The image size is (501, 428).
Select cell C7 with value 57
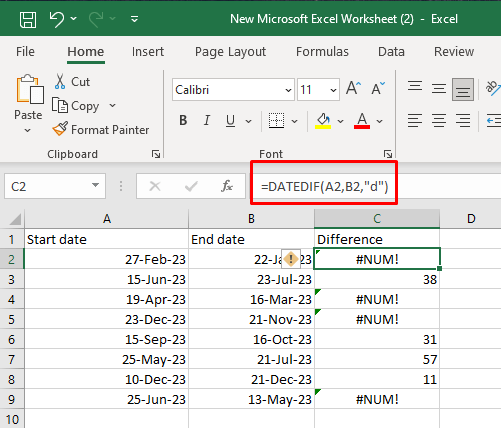click(x=377, y=359)
